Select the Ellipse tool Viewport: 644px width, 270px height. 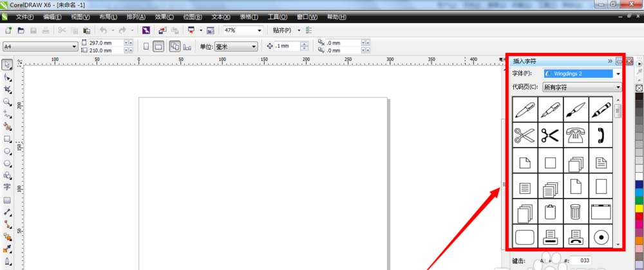7,151
